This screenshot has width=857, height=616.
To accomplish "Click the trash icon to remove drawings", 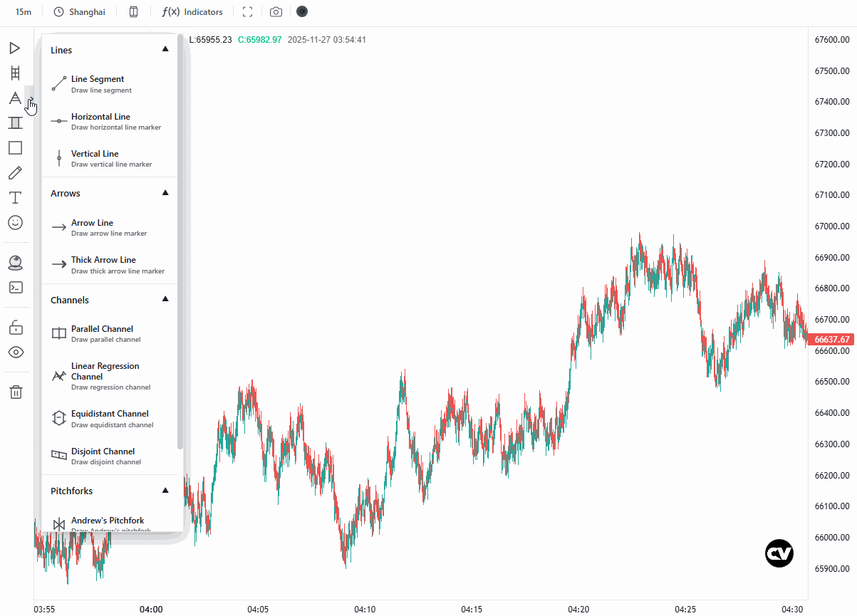I will [16, 392].
